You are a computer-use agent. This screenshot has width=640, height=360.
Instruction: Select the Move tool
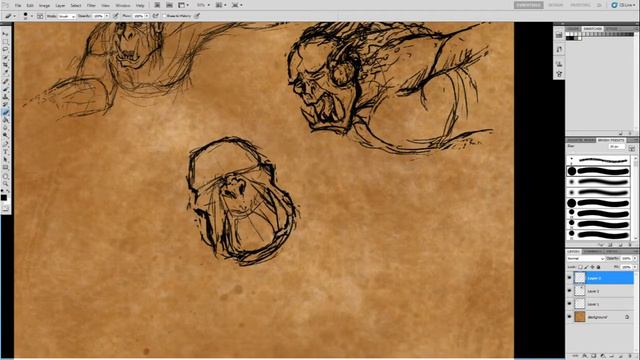pos(6,34)
